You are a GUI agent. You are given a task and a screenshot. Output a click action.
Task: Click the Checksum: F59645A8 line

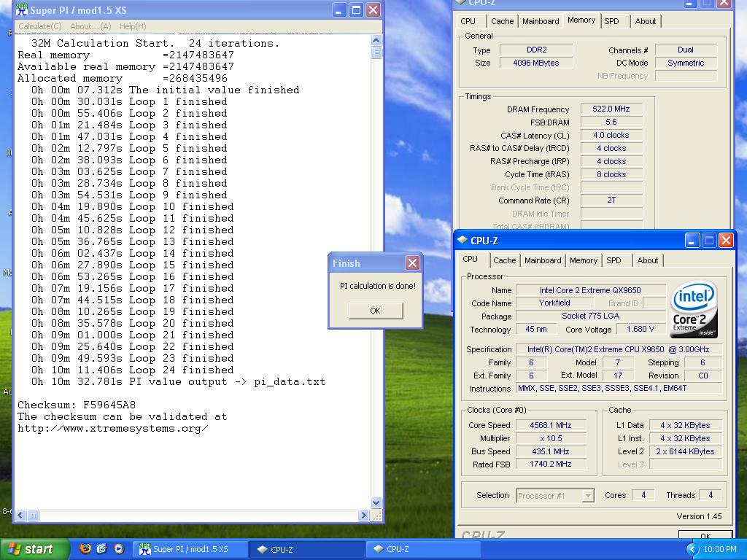[x=77, y=405]
